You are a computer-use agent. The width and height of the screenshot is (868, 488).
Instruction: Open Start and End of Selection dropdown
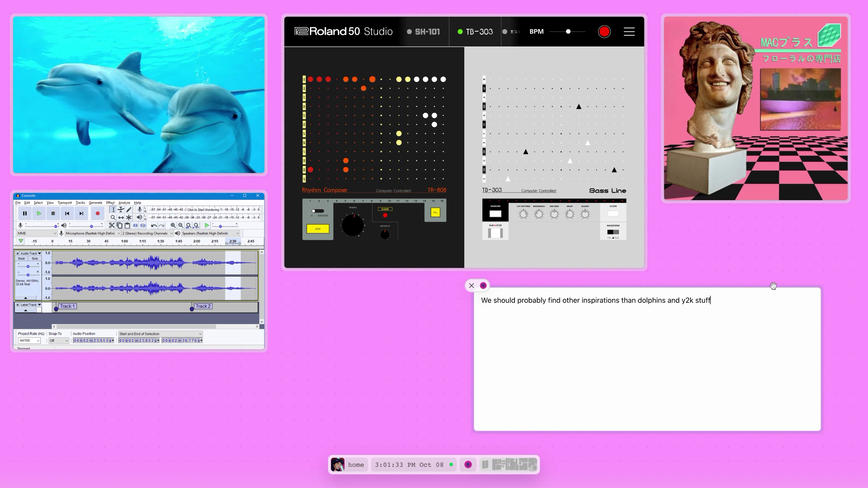point(160,334)
